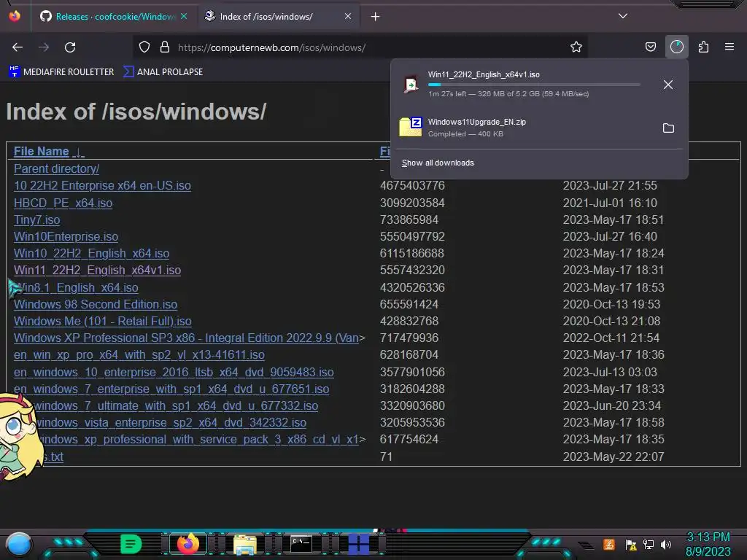747x560 pixels.
Task: Switch to the GitHub Releases tab
Action: 113,17
